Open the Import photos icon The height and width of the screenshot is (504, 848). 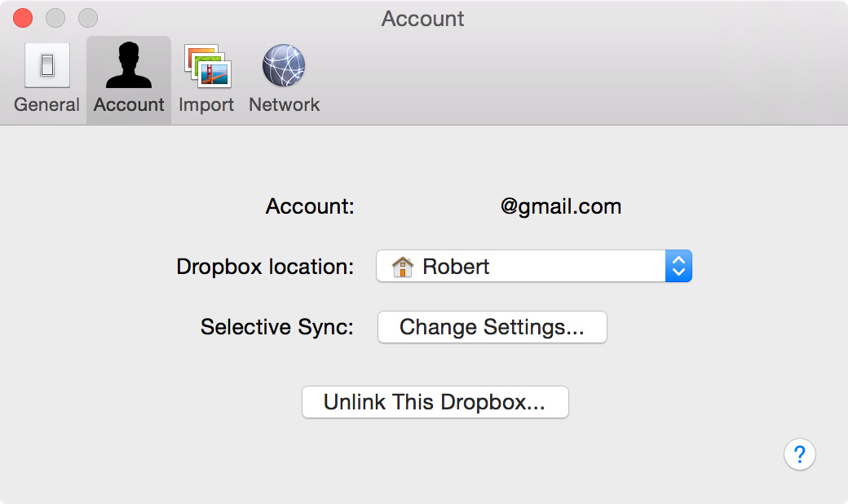point(208,65)
